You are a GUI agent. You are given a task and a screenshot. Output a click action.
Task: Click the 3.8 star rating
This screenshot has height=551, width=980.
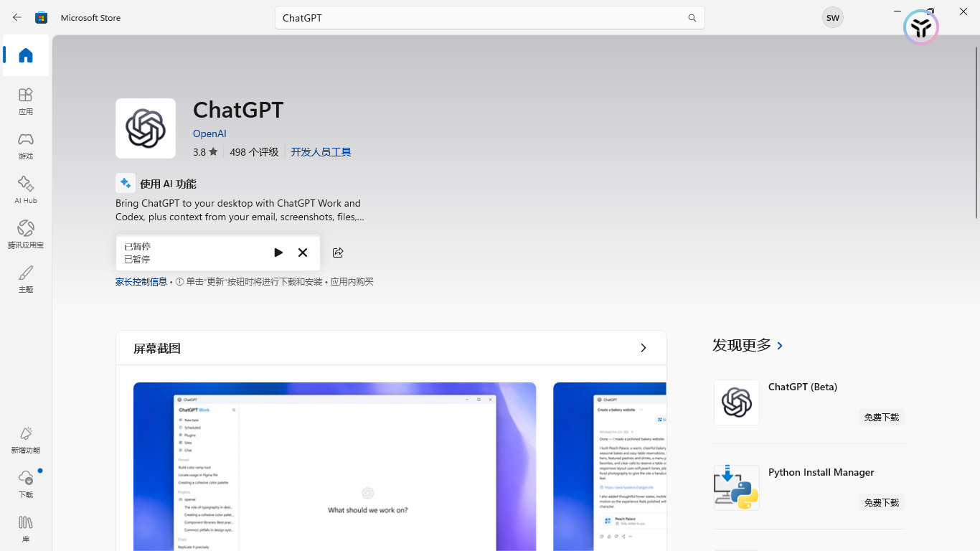click(204, 152)
